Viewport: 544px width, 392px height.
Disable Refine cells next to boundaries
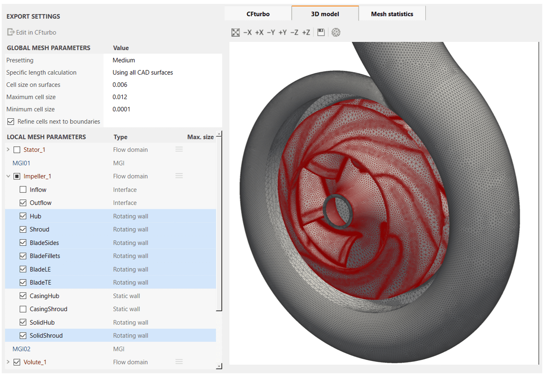pyautogui.click(x=10, y=121)
